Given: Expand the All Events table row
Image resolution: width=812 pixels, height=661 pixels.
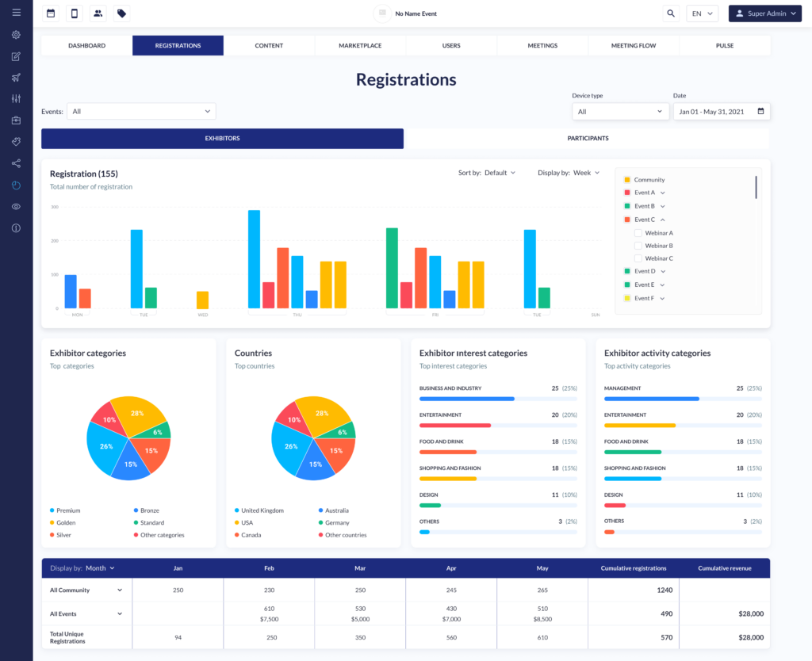Looking at the screenshot, I should pyautogui.click(x=120, y=614).
